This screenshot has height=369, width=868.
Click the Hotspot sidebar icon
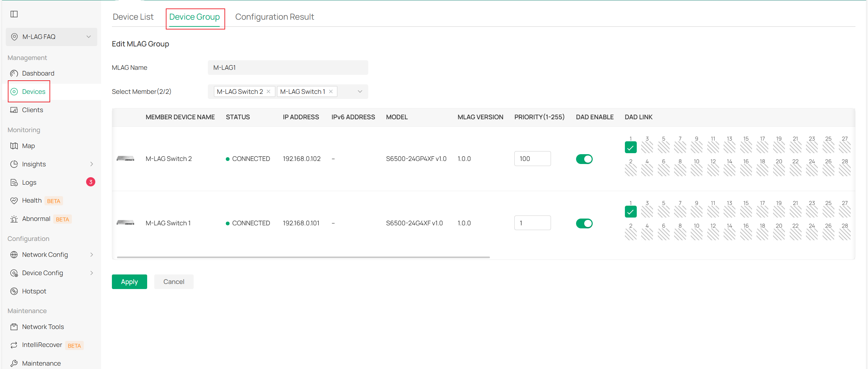(14, 291)
